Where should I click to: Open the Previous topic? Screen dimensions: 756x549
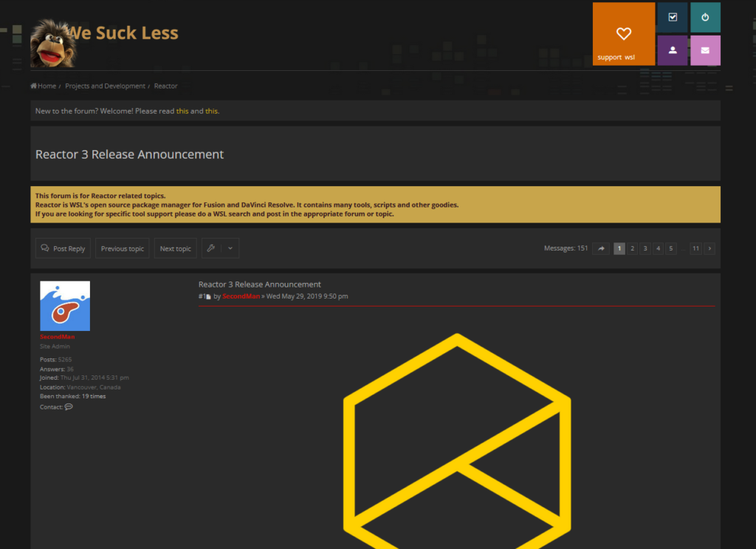pos(123,248)
